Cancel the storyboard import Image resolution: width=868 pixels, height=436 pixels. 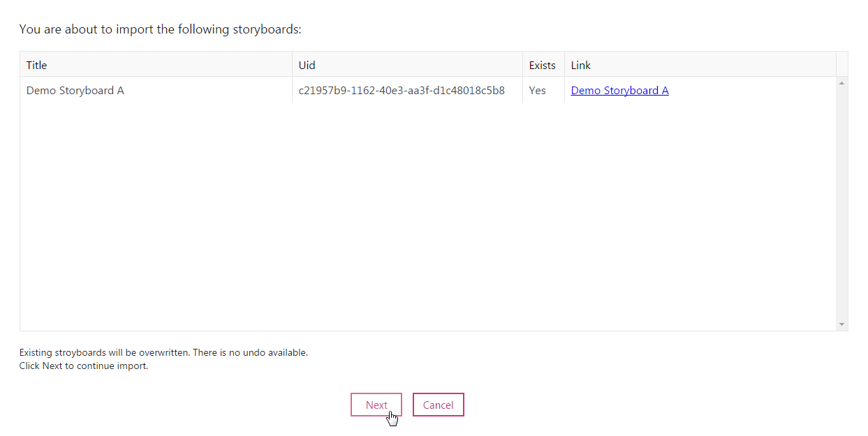[x=439, y=405]
